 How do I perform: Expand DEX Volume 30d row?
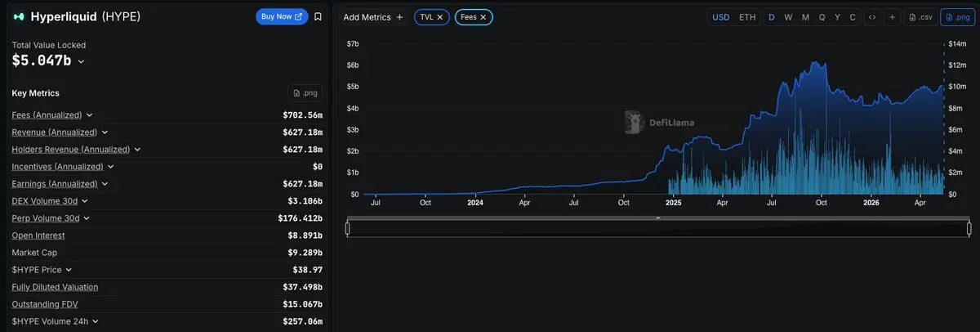(x=85, y=201)
